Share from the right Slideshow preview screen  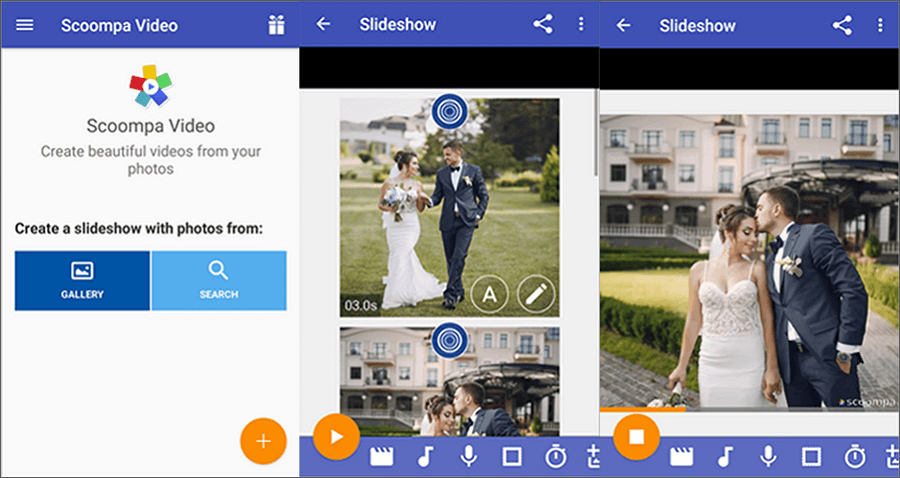coord(842,25)
